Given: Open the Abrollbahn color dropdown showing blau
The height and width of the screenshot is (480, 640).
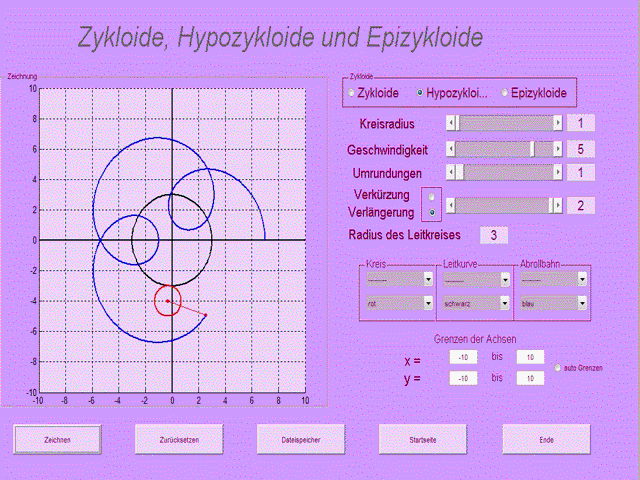Looking at the screenshot, I should click(x=582, y=303).
